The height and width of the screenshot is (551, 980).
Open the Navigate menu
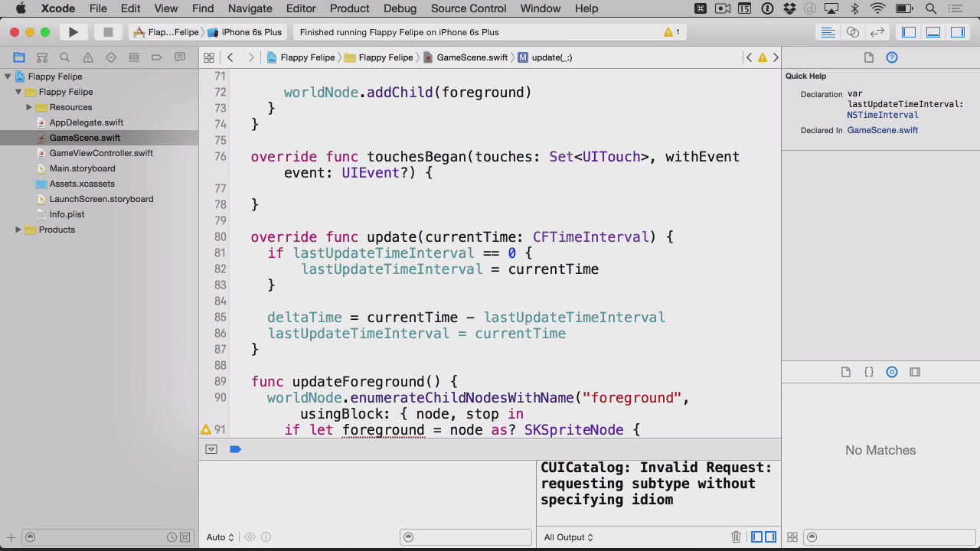(x=250, y=8)
